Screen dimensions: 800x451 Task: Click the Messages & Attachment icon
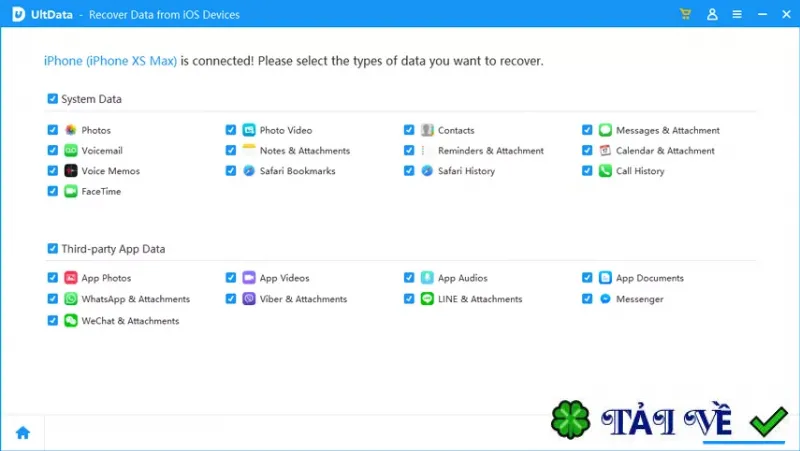click(x=605, y=130)
